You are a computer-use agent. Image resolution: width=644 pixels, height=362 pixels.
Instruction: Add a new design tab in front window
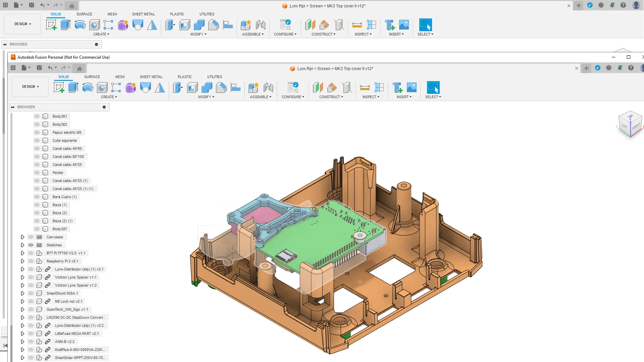click(586, 68)
